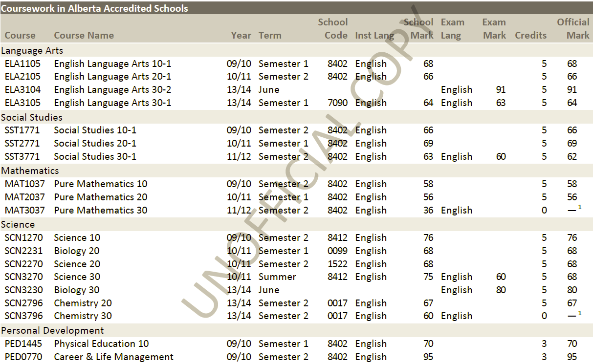Select the ELA3104 course code
Screen dimensions: 593x364
[x=22, y=90]
